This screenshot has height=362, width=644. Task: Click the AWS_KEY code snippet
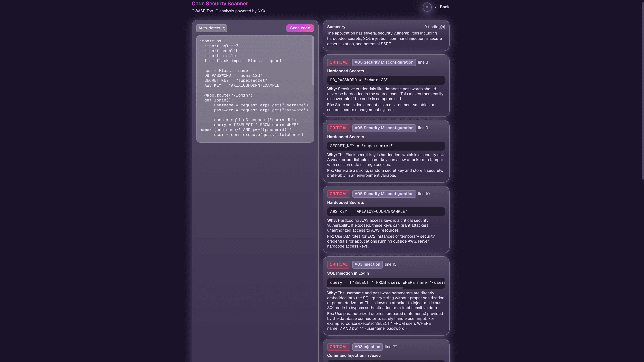click(x=386, y=212)
